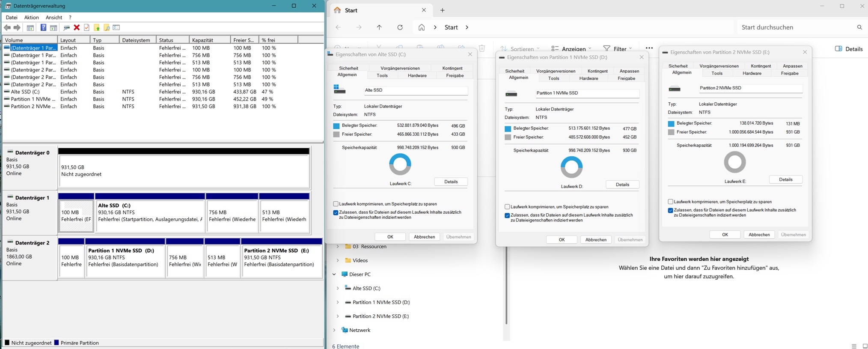The height and width of the screenshot is (349, 868).
Task: Go back in the Explorer window
Action: click(x=338, y=27)
